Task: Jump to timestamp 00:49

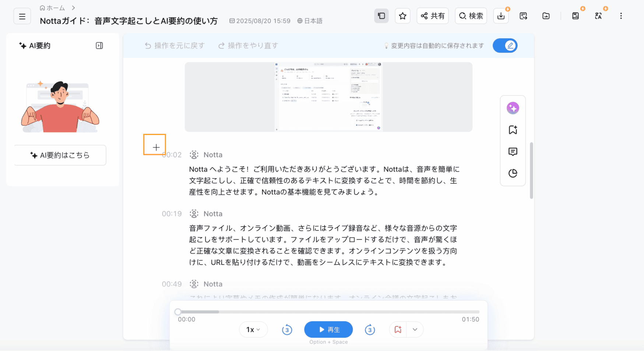Action: [172, 284]
